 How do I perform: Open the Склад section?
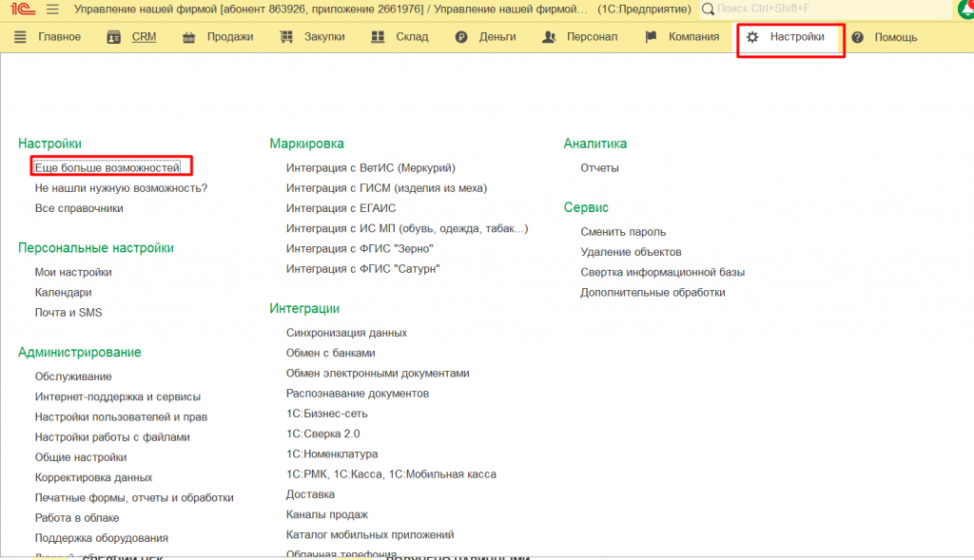(x=413, y=37)
